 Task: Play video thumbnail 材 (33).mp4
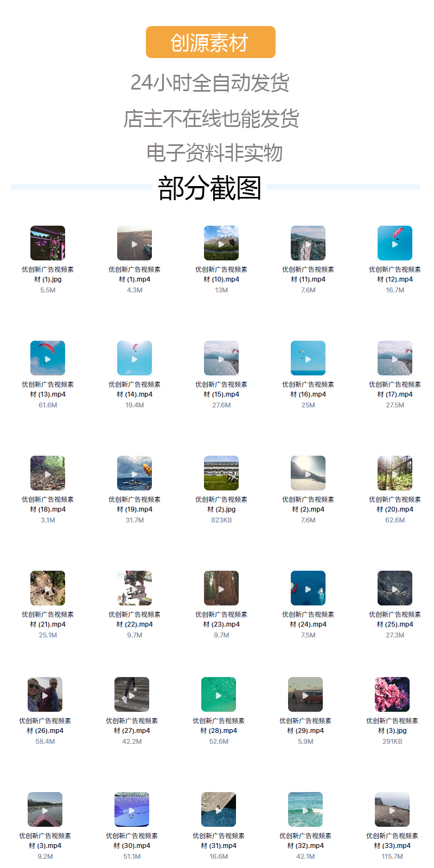pyautogui.click(x=392, y=809)
